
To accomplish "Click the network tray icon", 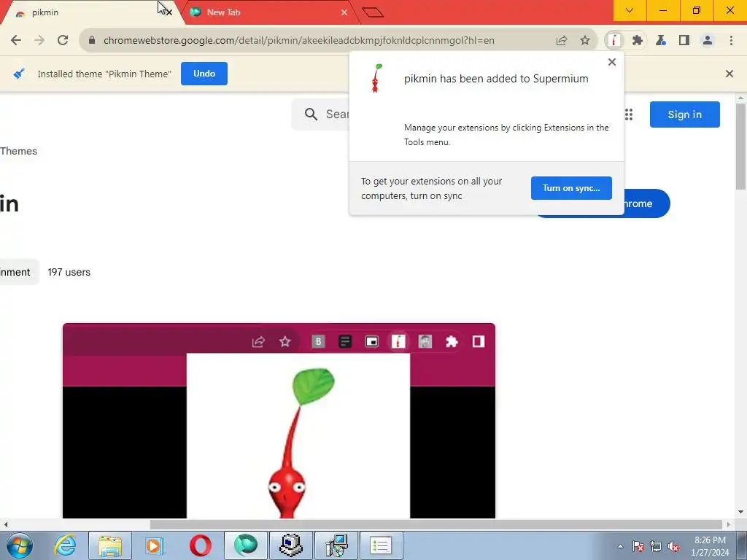I will pos(656,546).
